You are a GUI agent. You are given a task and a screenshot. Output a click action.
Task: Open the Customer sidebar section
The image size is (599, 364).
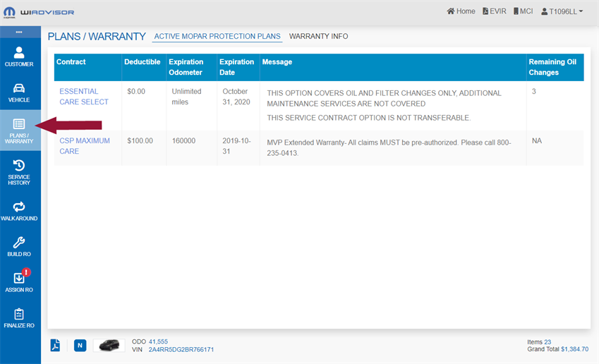point(19,56)
